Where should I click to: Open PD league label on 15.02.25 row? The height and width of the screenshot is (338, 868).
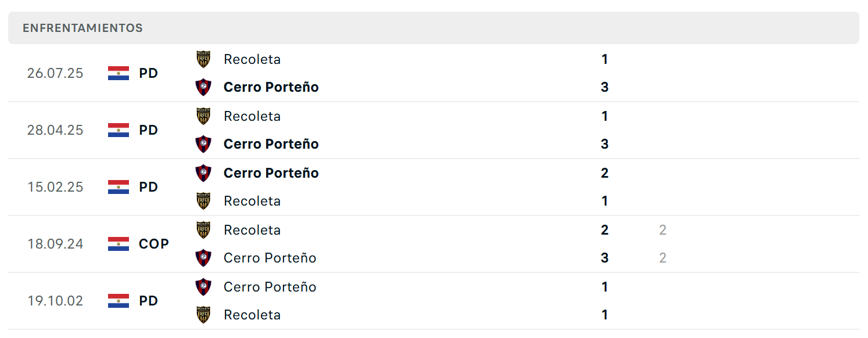coord(149,187)
